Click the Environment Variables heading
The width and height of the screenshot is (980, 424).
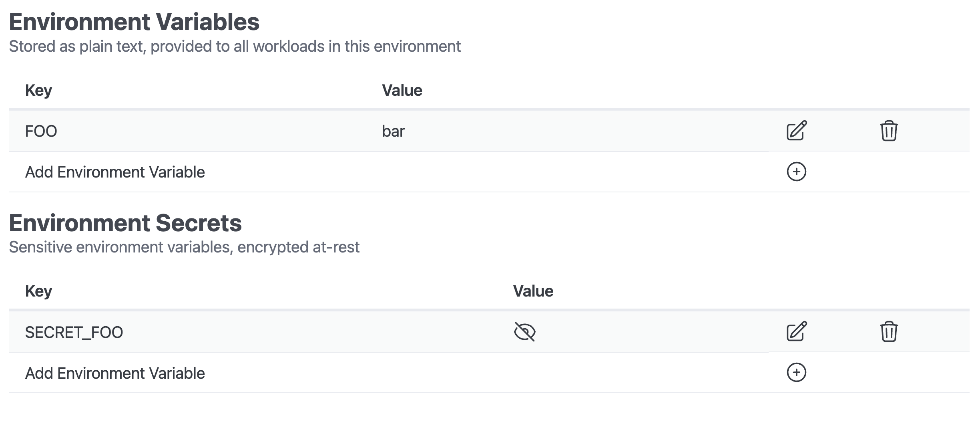point(134,22)
